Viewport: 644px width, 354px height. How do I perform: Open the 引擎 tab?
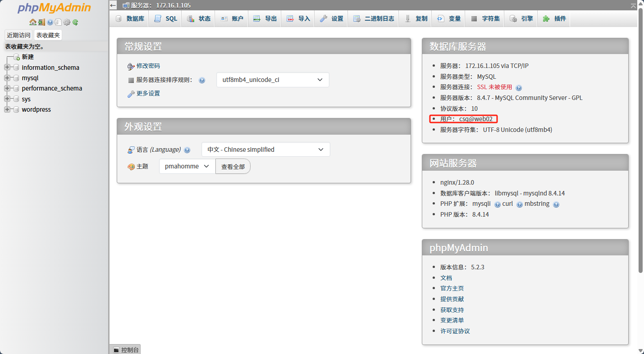point(521,18)
